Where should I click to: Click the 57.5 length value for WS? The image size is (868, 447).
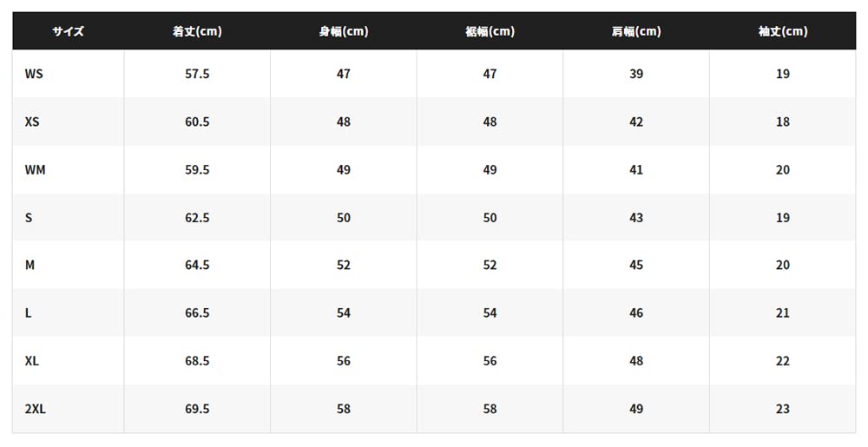tap(197, 74)
